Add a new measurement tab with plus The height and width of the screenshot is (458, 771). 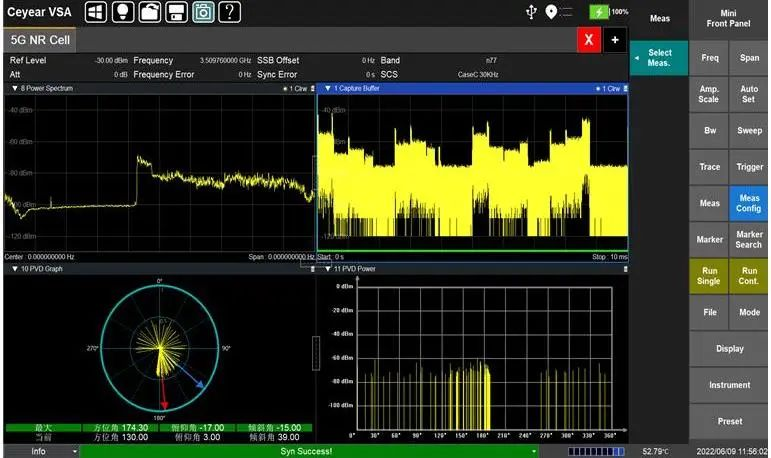click(x=614, y=40)
